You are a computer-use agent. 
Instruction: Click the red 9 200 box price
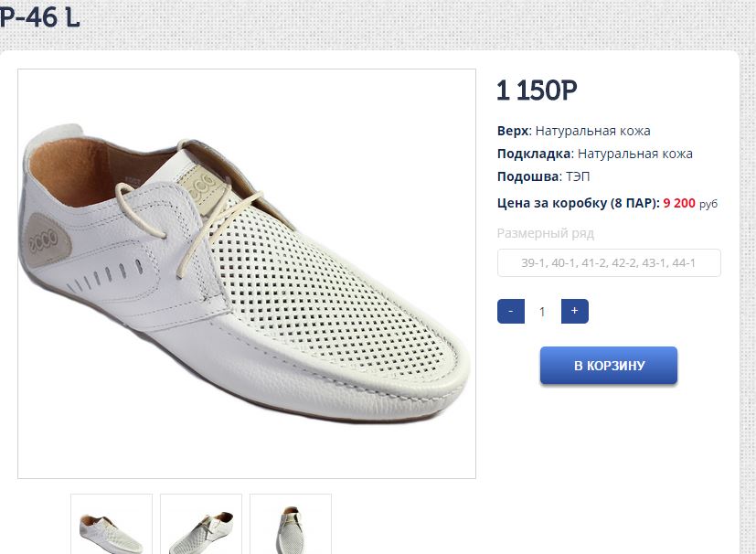tap(679, 203)
